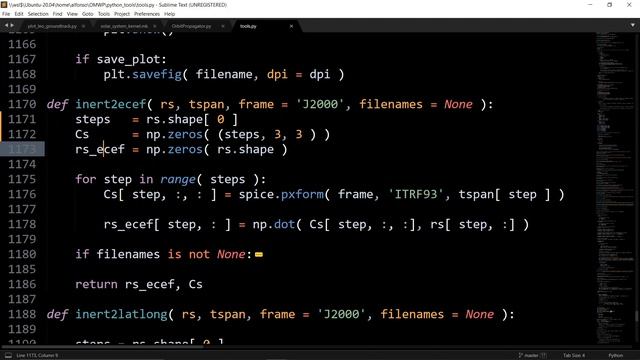Image resolution: width=640 pixels, height=360 pixels.
Task: Click 'return rs_ecef, Cs' line
Action: pyautogui.click(x=139, y=284)
